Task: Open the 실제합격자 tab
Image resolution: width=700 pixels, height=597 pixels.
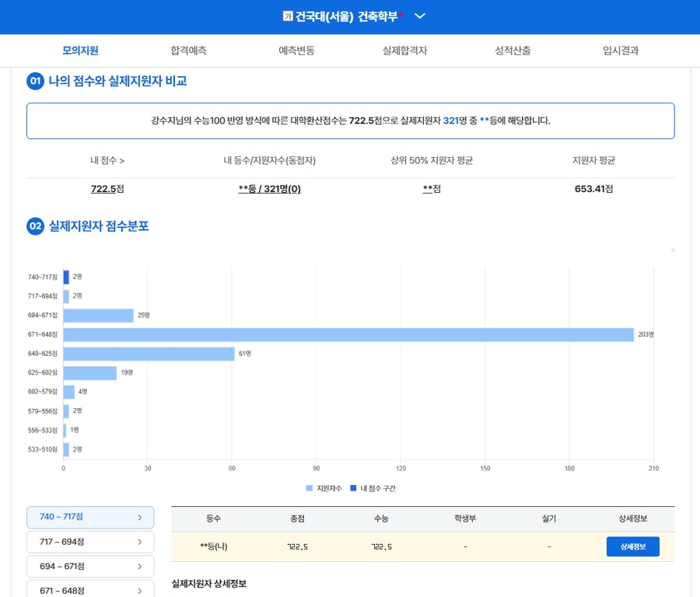Action: (x=404, y=51)
